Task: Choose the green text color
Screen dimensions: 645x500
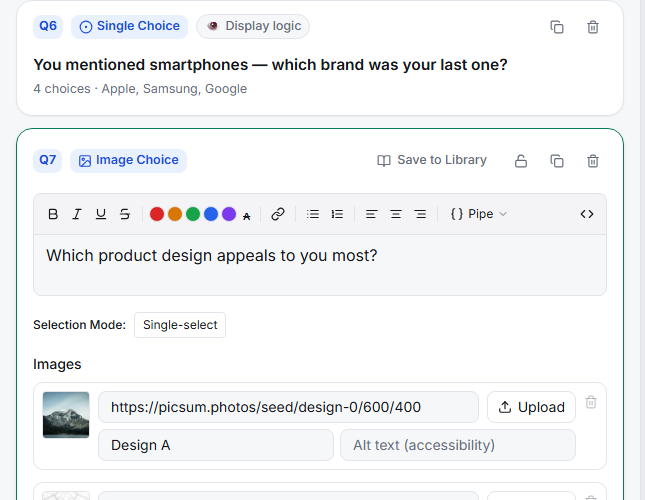Action: [x=193, y=214]
